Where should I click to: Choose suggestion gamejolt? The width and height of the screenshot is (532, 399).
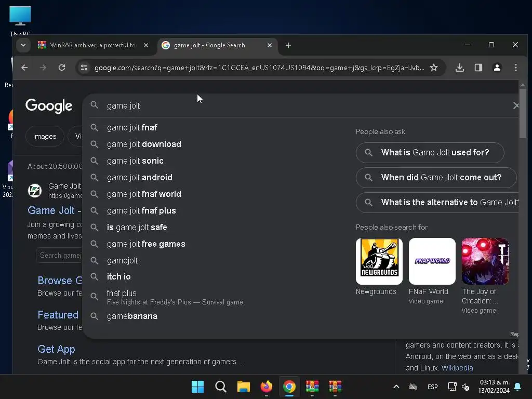217,261
